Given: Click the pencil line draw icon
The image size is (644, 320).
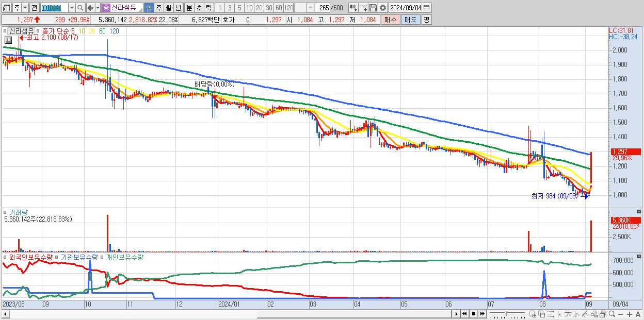Looking at the screenshot, I should coord(585,314).
